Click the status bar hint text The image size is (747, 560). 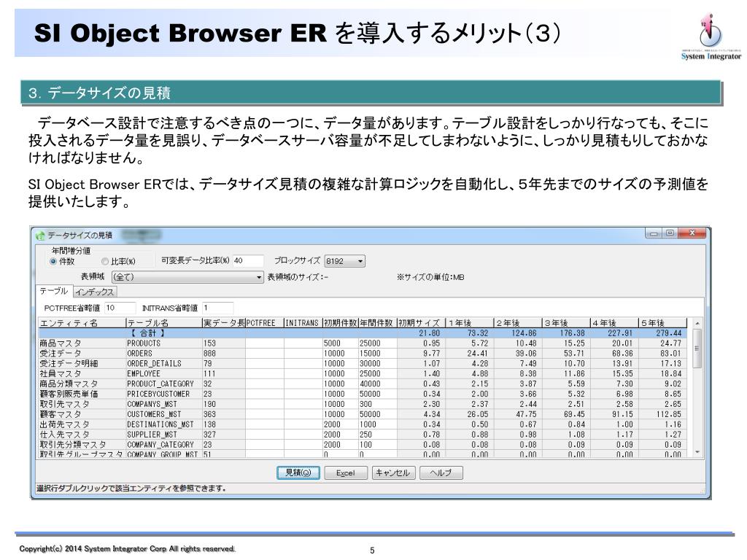(x=131, y=488)
